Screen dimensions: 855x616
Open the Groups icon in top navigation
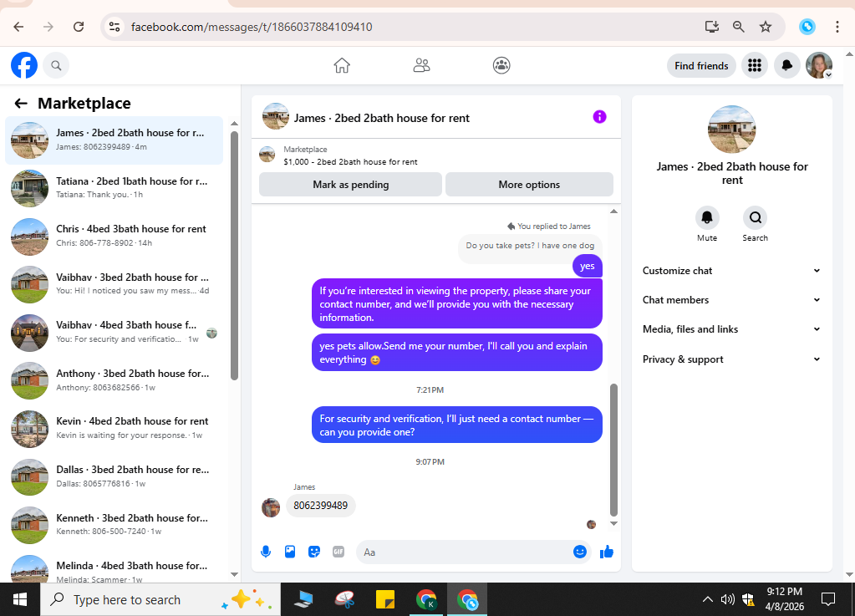[501, 65]
